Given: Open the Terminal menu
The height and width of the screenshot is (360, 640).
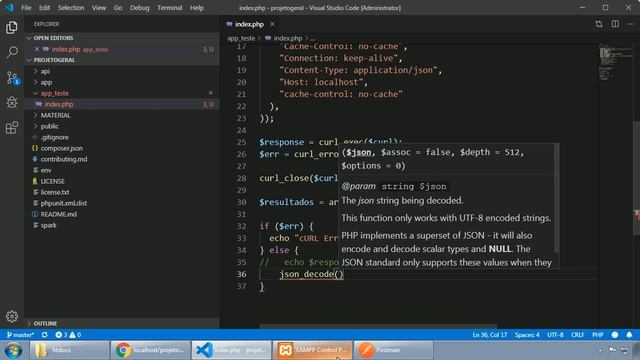Looking at the screenshot, I should tap(170, 8).
